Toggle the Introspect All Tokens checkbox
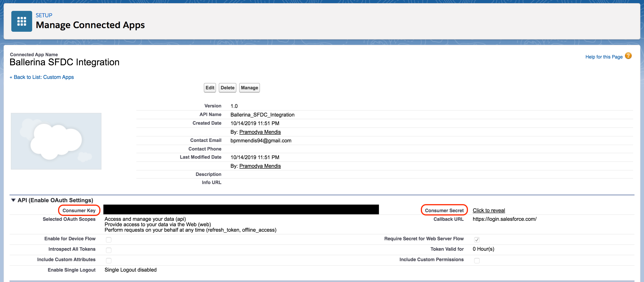 pos(108,250)
